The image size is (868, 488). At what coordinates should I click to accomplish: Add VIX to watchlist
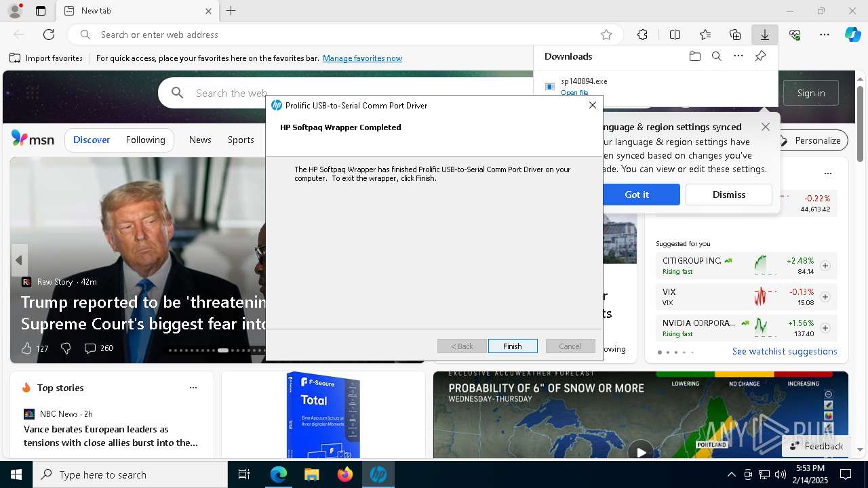(x=825, y=297)
